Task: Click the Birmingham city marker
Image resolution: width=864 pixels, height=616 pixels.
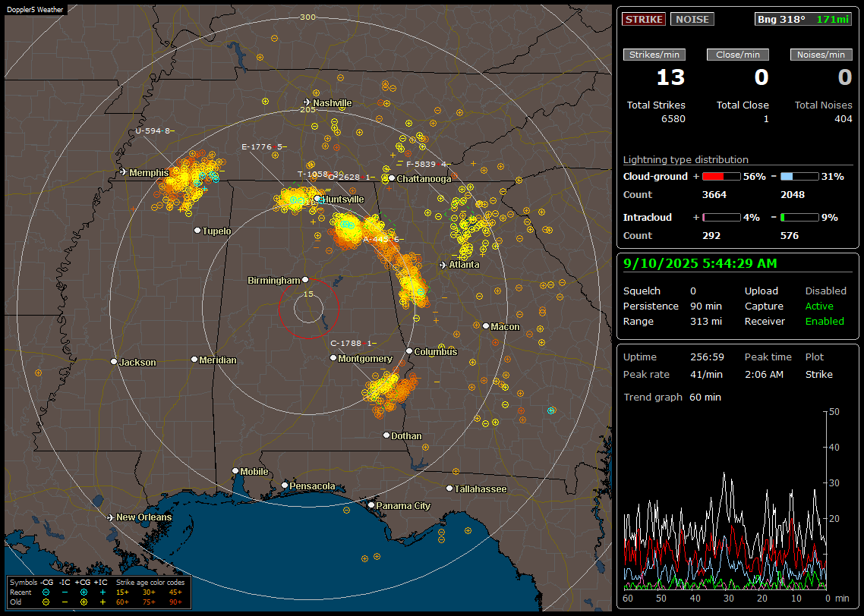Action: [x=305, y=280]
